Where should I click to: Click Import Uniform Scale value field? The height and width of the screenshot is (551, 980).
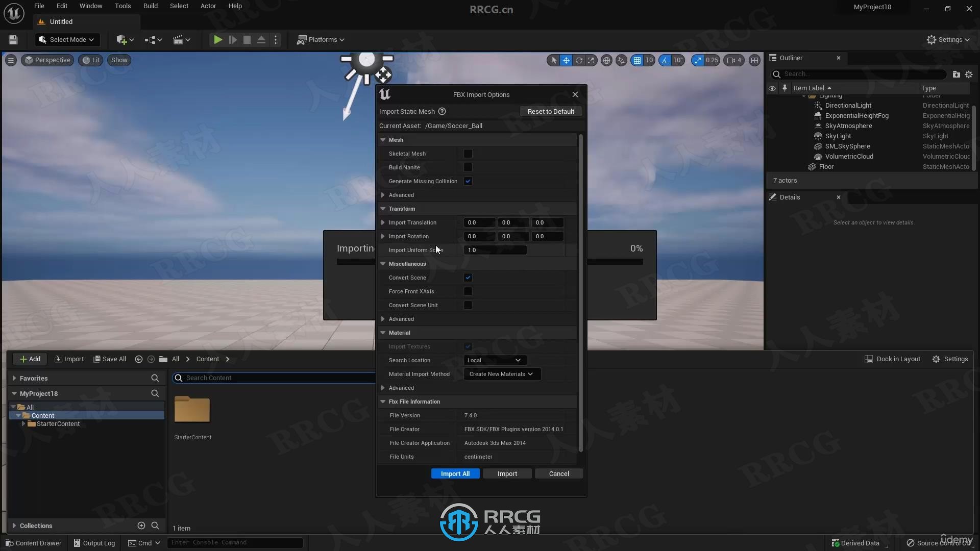click(495, 250)
